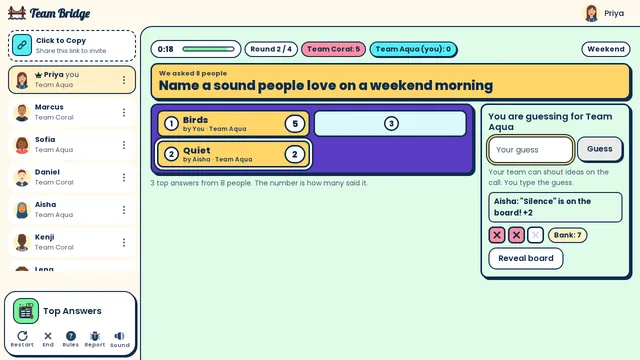Click Daniel's avatar in player list
Image resolution: width=640 pixels, height=360 pixels.
click(x=22, y=178)
